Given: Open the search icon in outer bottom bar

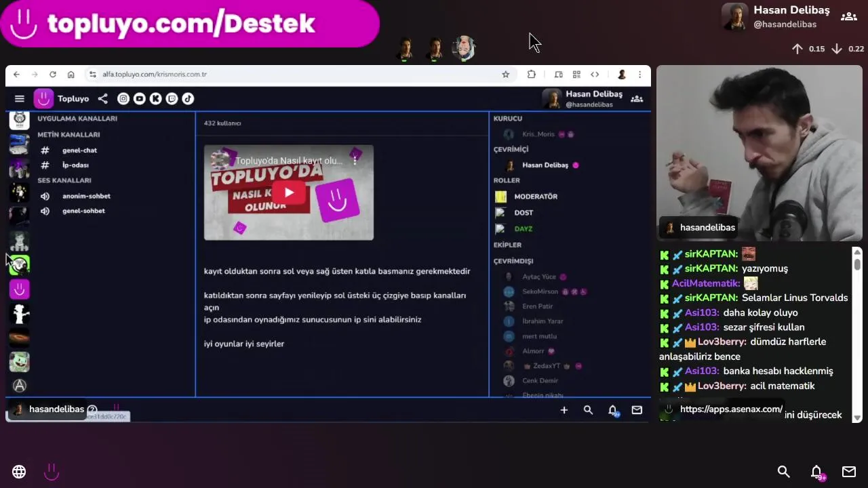Looking at the screenshot, I should 783,472.
